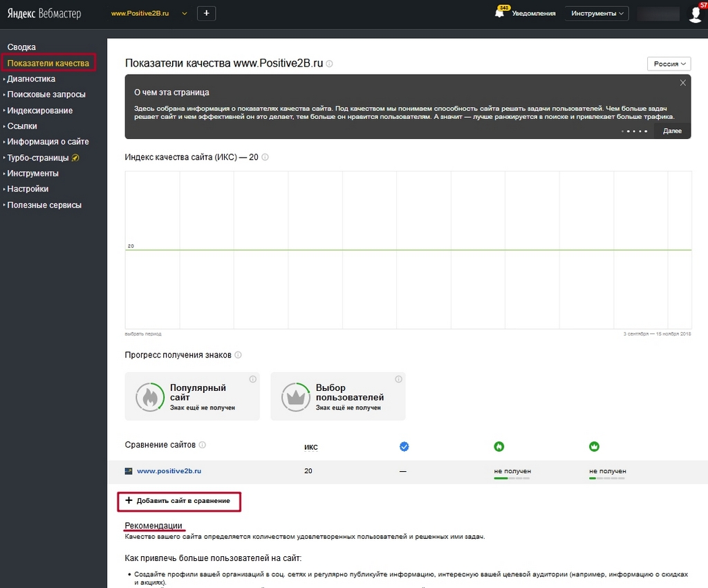Click the progress bar under the flame column
Viewport: 708px width, 588px height.
(512, 478)
